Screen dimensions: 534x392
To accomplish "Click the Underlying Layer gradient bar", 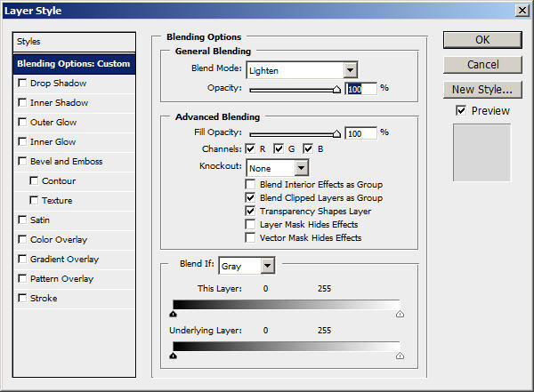I will [287, 347].
